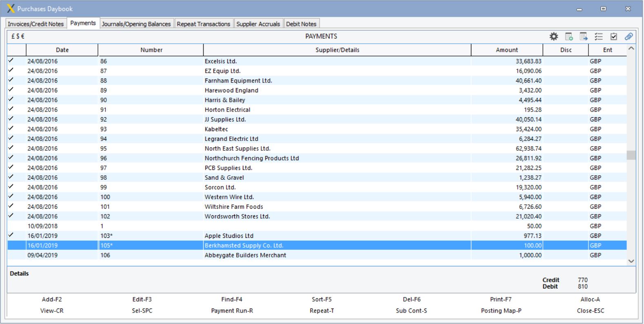Screen dimensions: 644x324
Task: Toggle the tick on Sand & Gravel row
Action: tap(11, 177)
